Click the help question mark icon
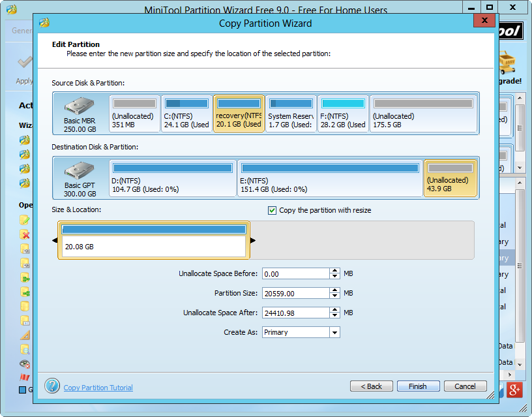 click(x=52, y=386)
